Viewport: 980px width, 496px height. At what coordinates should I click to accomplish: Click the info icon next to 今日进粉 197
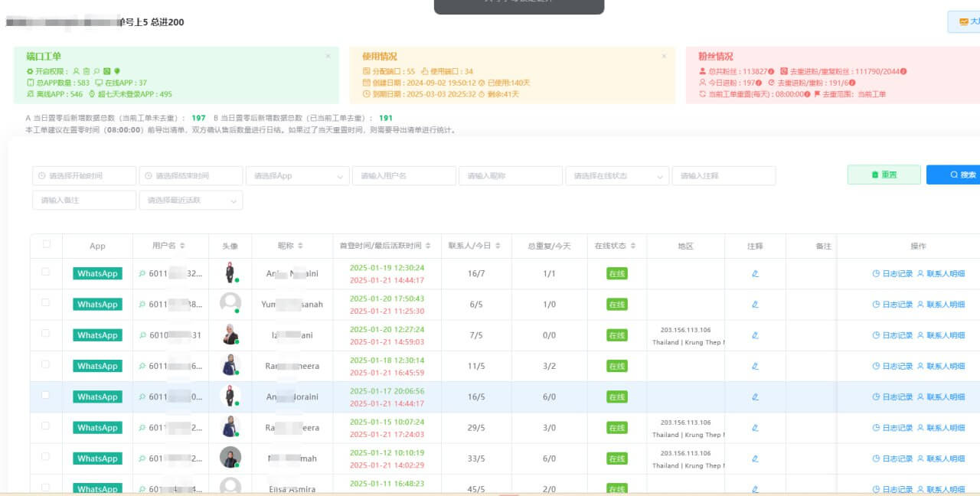pos(759,83)
